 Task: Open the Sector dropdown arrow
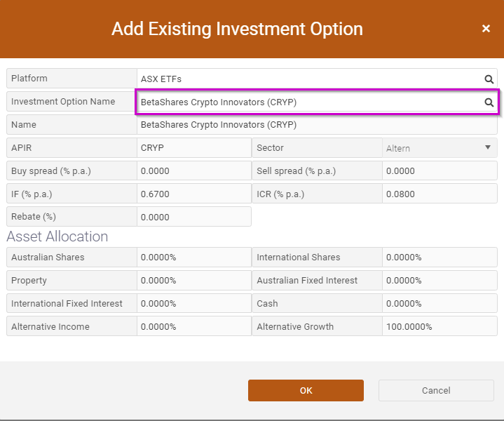(488, 147)
